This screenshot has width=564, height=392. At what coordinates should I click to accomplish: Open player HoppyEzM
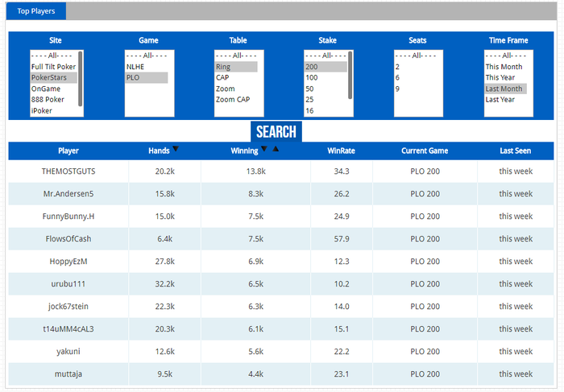(x=68, y=262)
